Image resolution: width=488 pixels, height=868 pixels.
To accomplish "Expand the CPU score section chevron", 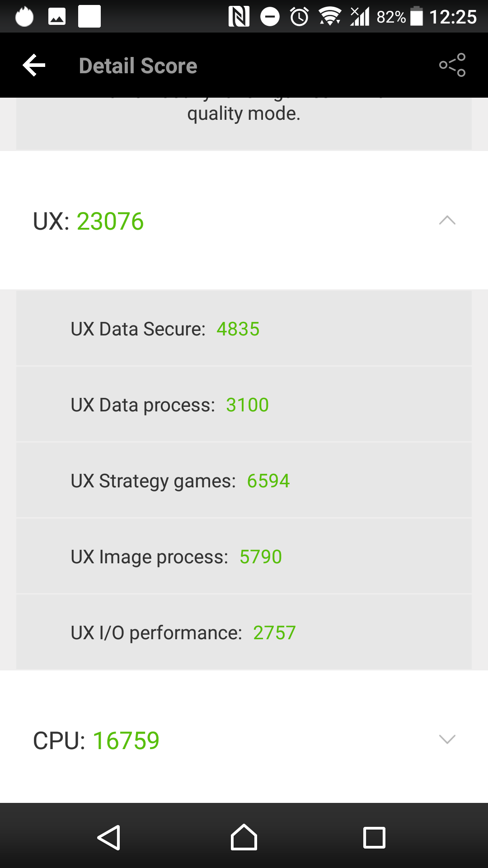I will click(447, 740).
